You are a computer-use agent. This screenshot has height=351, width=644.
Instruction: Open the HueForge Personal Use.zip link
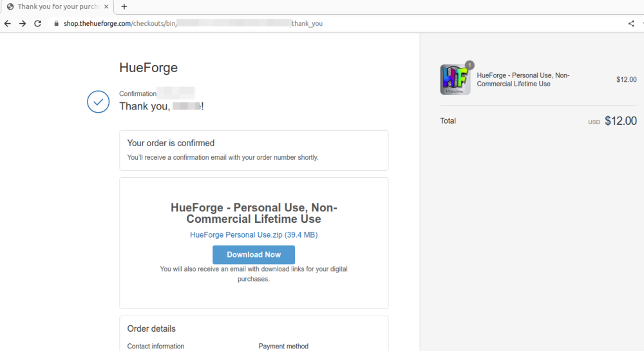(x=253, y=235)
